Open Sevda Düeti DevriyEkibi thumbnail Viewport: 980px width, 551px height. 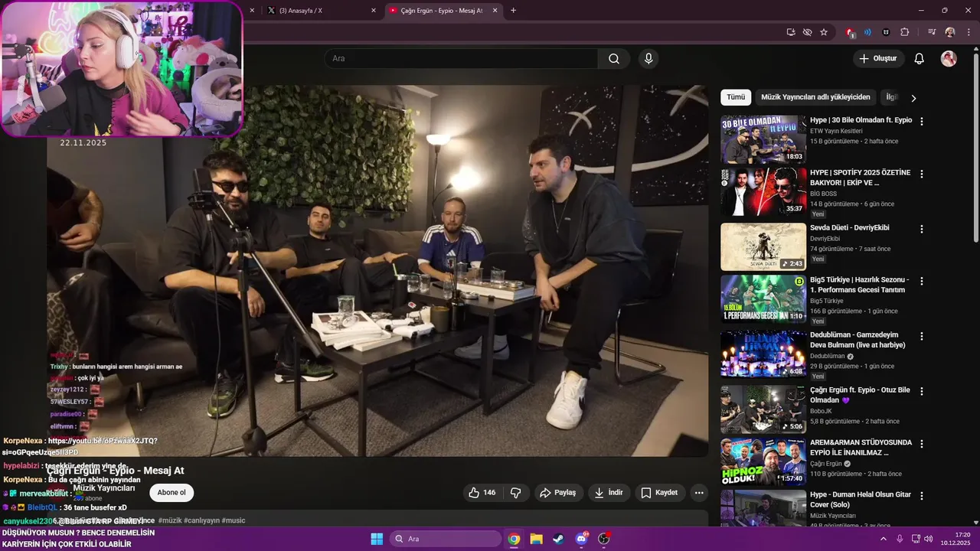point(763,247)
